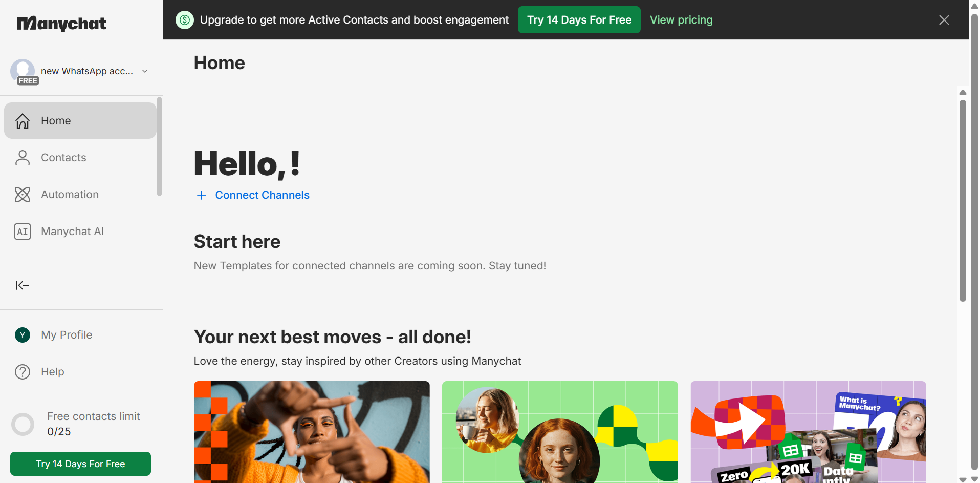Click the View pricing link
Viewport: 980px width, 483px height.
pos(681,20)
